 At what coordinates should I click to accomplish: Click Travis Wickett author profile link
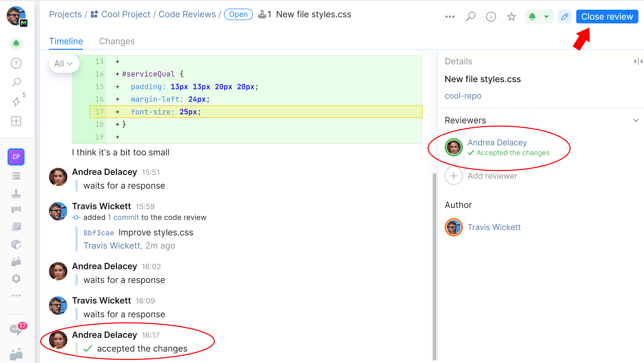pyautogui.click(x=494, y=227)
